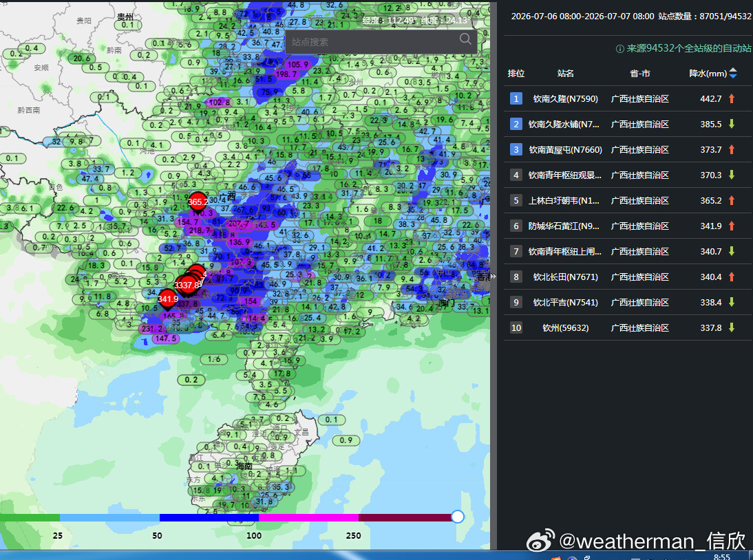Click the red up arrow beside 442.7
The width and height of the screenshot is (753, 560).
(x=732, y=99)
